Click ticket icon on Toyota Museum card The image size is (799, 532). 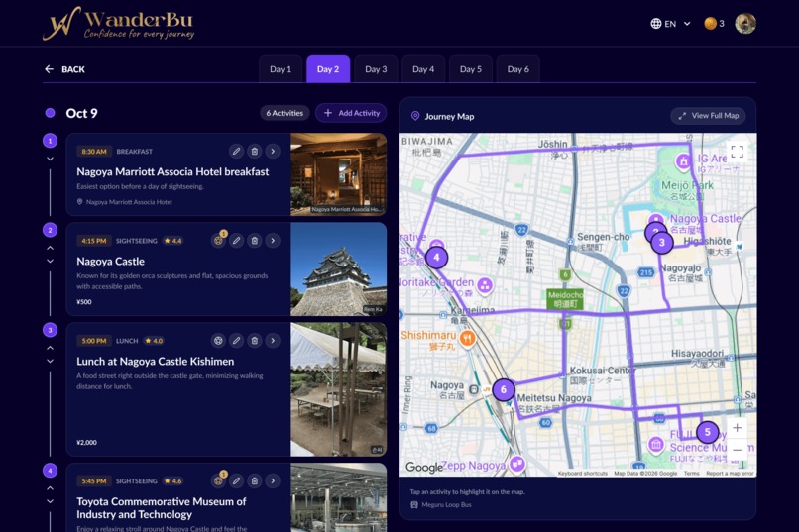click(218, 480)
